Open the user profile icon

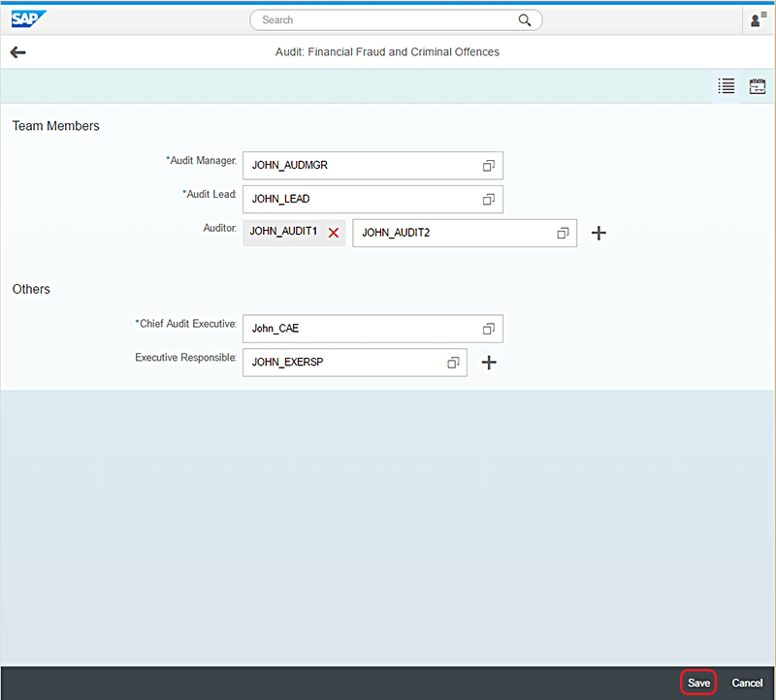tap(756, 19)
